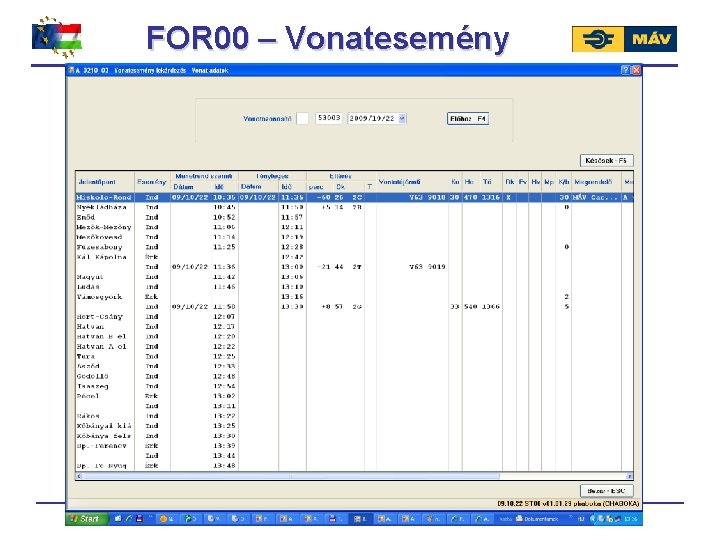
Task: Select the Aszód row
Action: point(354,366)
